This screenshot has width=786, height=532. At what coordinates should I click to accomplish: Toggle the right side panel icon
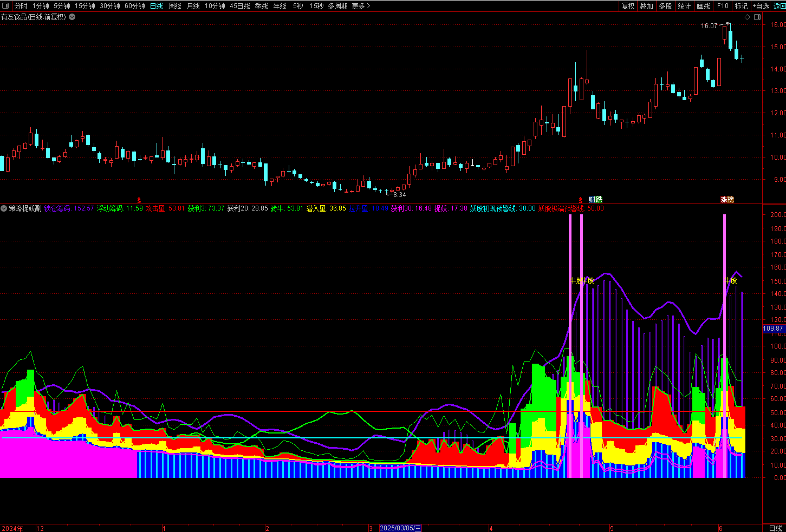757,17
